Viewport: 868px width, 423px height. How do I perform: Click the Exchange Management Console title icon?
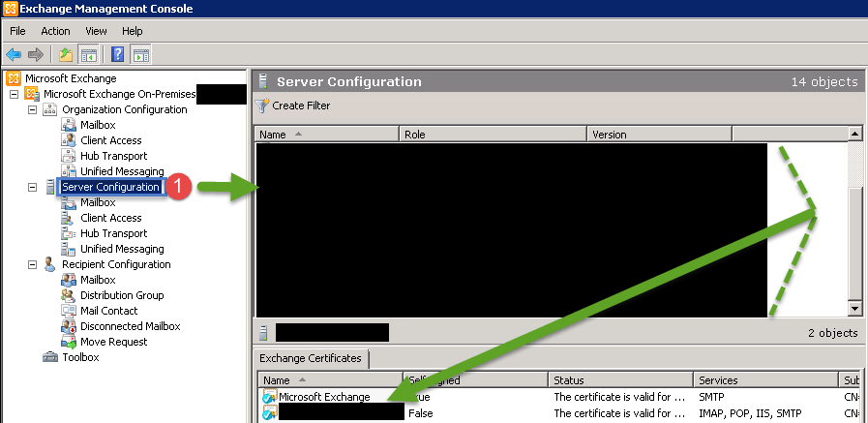10,9
